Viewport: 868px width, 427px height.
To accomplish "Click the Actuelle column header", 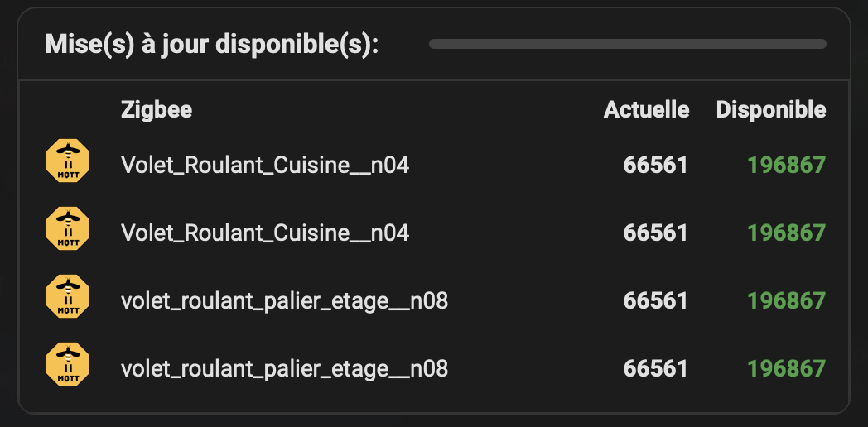I will pyautogui.click(x=646, y=109).
